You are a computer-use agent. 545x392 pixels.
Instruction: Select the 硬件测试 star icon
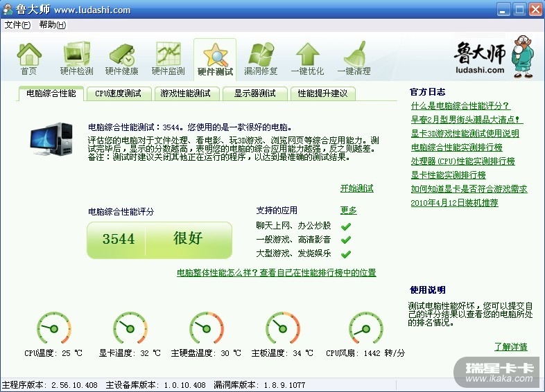(x=215, y=60)
